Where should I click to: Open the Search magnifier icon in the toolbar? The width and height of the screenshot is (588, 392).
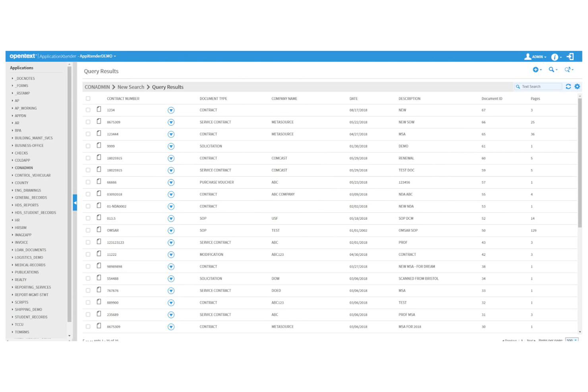(x=552, y=70)
